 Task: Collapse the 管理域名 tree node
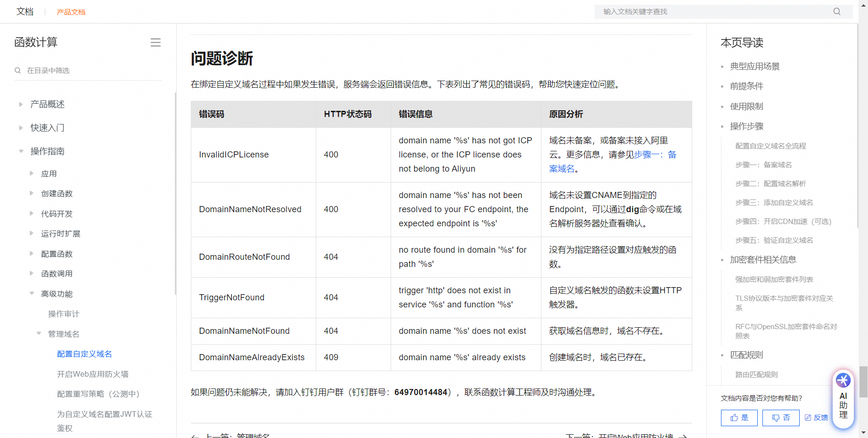[39, 334]
